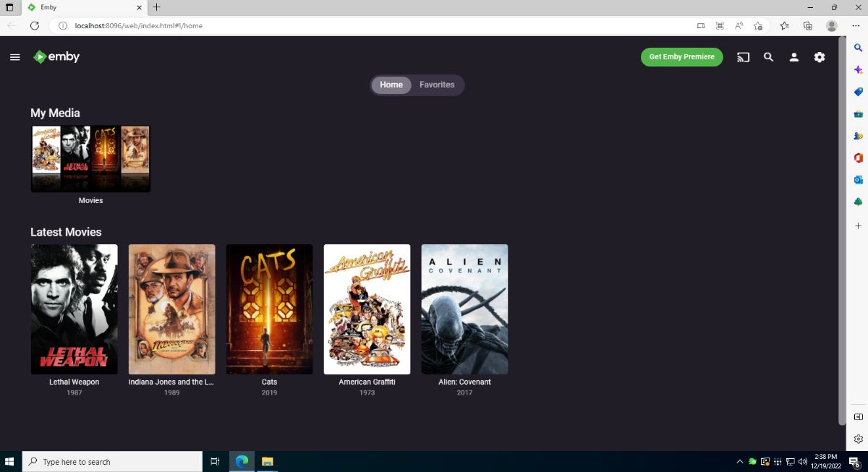
Task: Open Emby settings via the gear icon
Action: point(819,56)
